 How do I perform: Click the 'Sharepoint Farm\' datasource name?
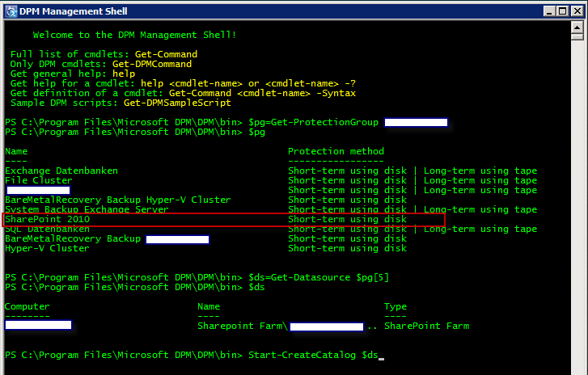[243, 326]
